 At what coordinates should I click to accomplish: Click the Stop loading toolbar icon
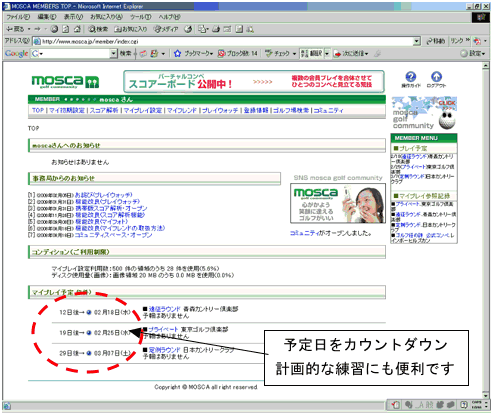[54, 29]
